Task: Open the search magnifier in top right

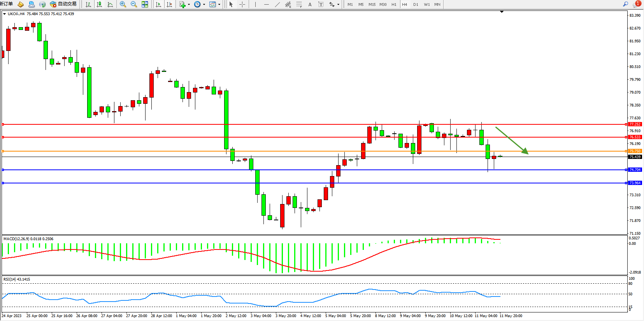Action: click(x=625, y=4)
